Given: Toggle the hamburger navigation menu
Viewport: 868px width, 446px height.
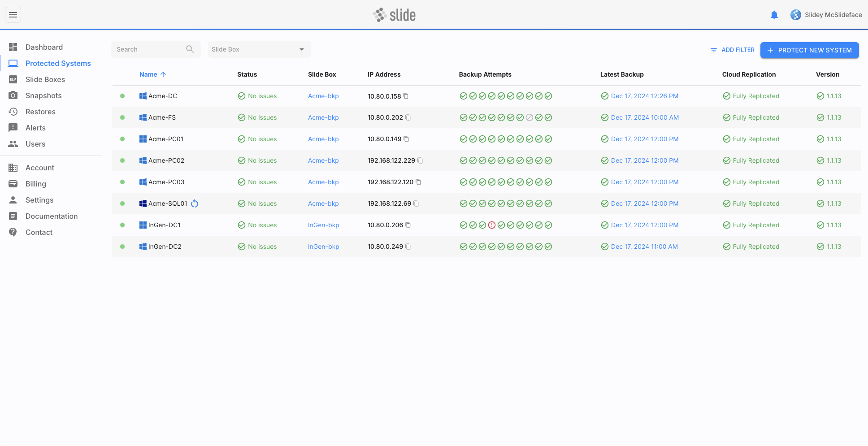Looking at the screenshot, I should pos(13,15).
